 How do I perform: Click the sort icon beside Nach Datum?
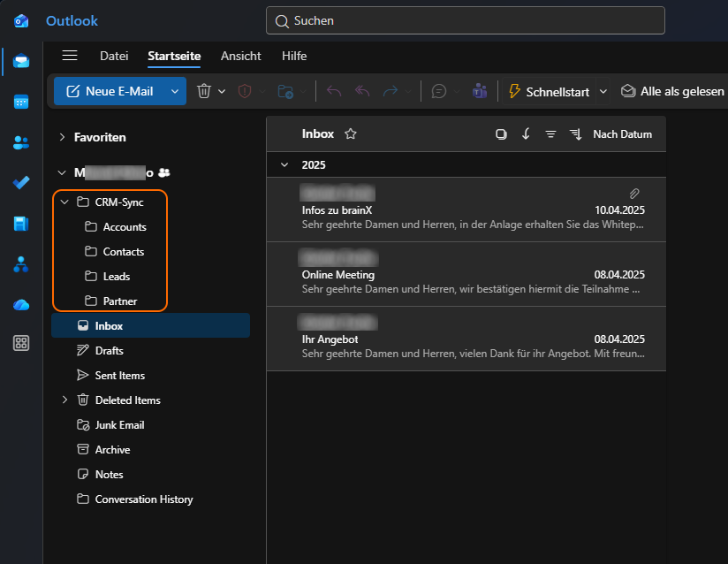point(576,134)
